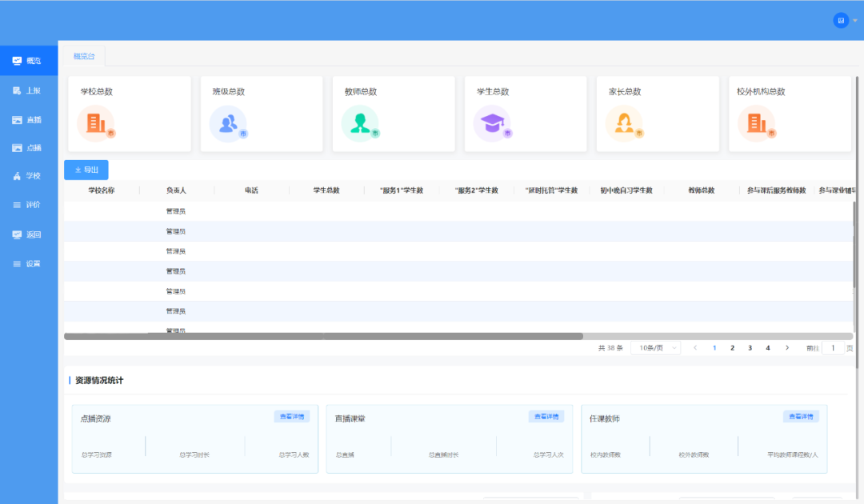Click the person icon on 教师总数 card
Viewport: 864px width, 504px height.
(x=360, y=125)
